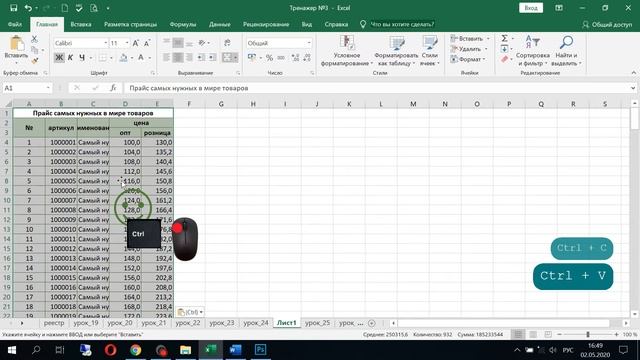Screen dimensions: 640x360
Task: Save the workbook from quick access toolbar
Action: click(13, 8)
